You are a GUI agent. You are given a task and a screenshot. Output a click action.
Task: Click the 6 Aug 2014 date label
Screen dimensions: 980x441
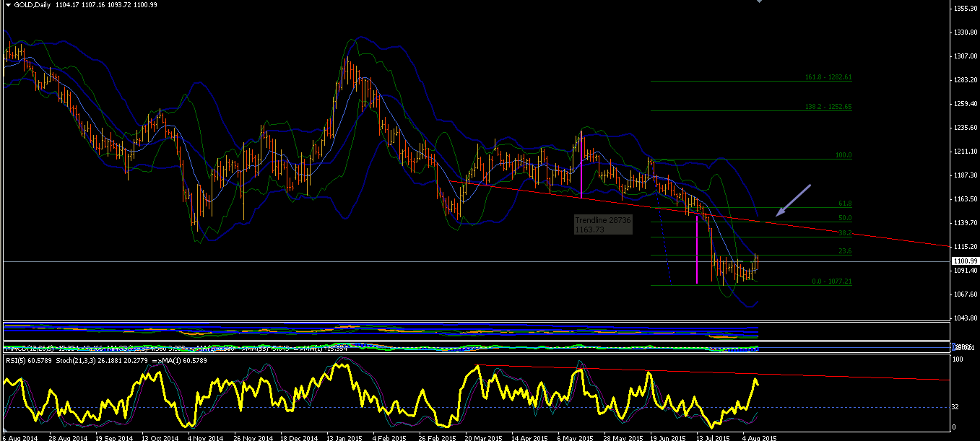pyautogui.click(x=19, y=437)
